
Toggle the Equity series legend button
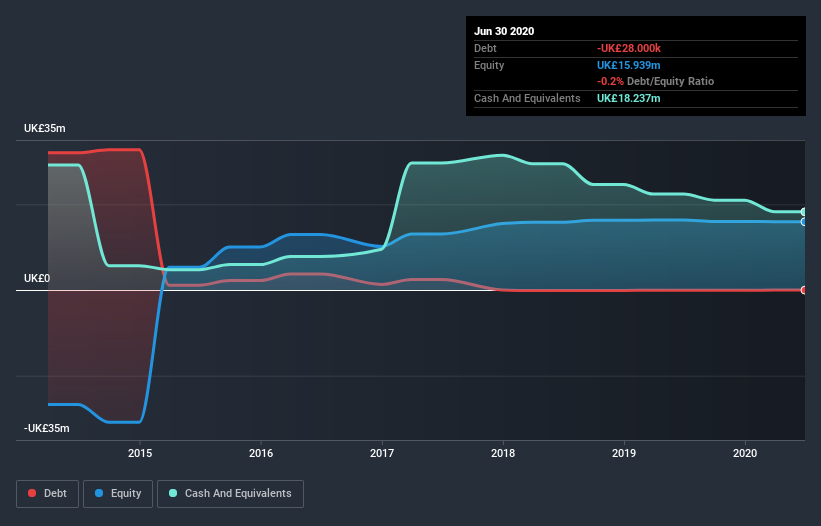tap(118, 494)
